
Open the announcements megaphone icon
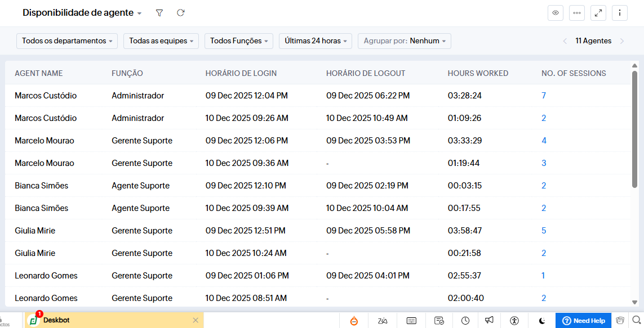pos(489,321)
